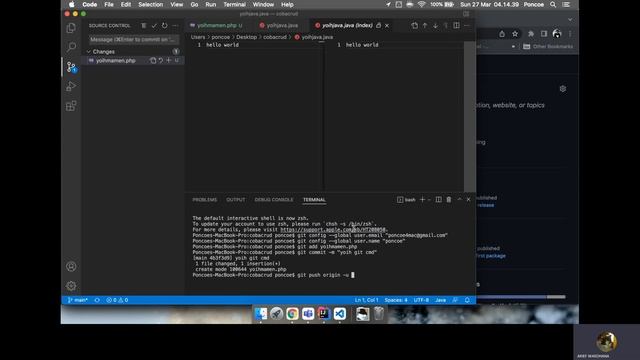Create a new terminal with plus icon
The image size is (640, 360).
[422, 199]
